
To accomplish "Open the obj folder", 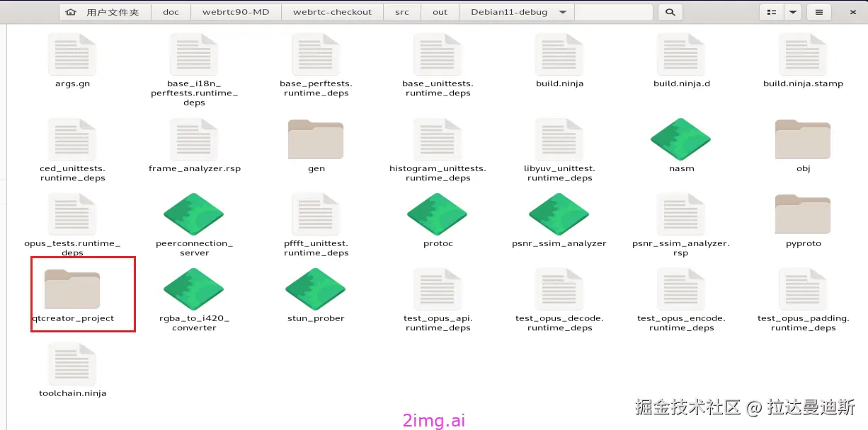I will click(x=803, y=140).
